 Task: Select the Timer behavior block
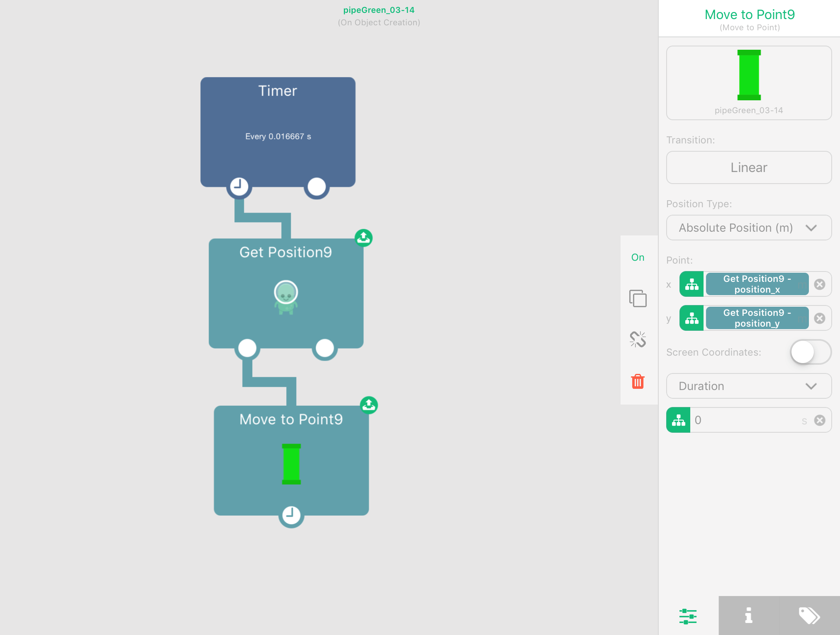point(278,132)
